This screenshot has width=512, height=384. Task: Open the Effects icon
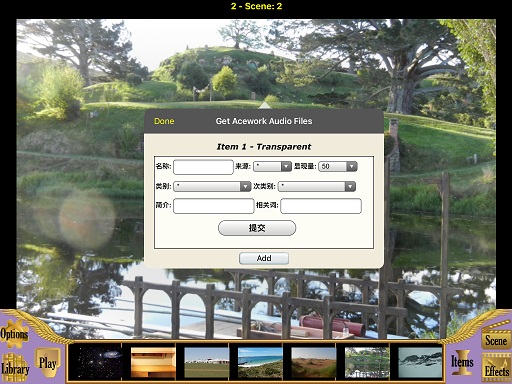497,369
